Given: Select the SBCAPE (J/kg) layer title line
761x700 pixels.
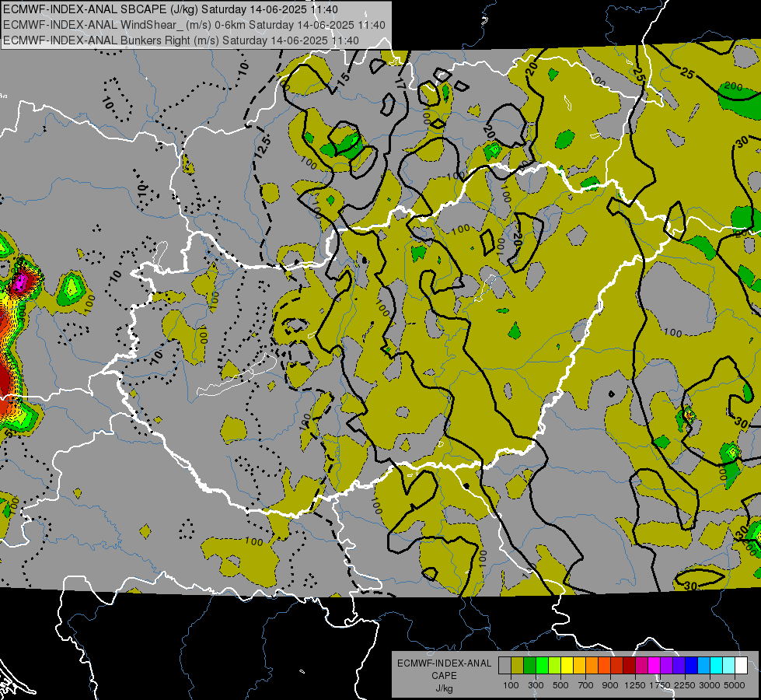Looking at the screenshot, I should pos(170,9).
